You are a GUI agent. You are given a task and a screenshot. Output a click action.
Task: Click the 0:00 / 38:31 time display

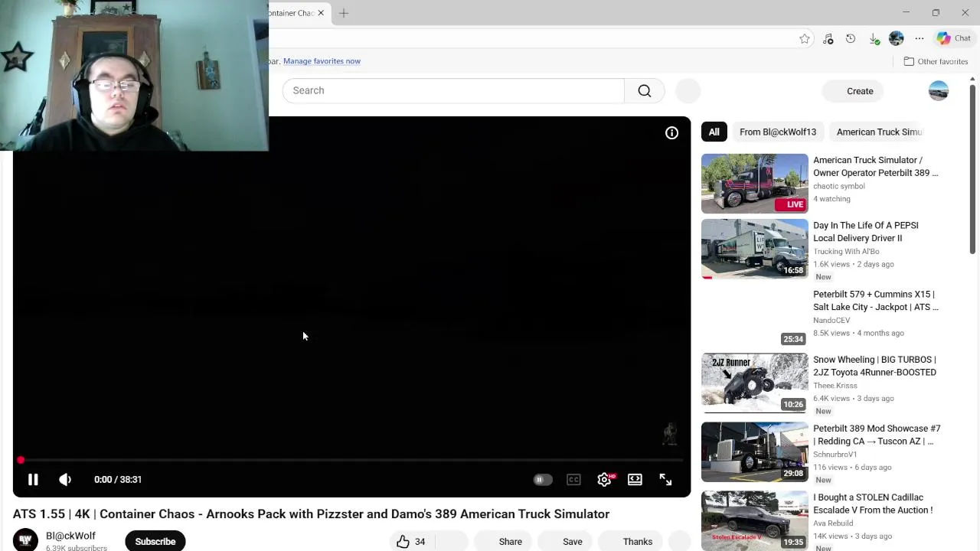118,479
